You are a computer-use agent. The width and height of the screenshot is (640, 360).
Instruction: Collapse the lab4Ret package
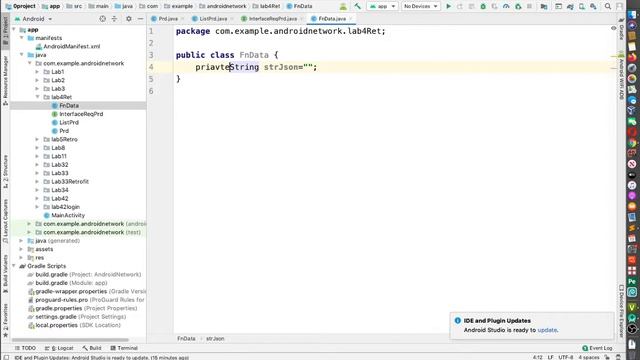[x=38, y=97]
